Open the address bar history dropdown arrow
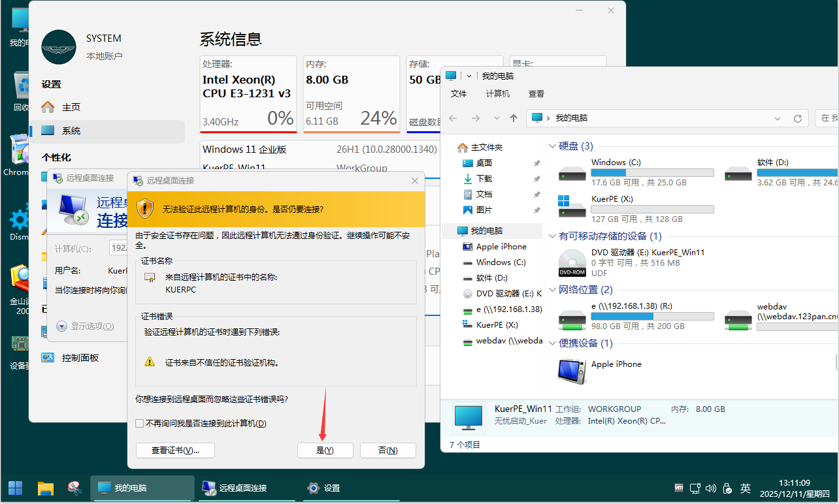The width and height of the screenshot is (839, 504). [778, 118]
